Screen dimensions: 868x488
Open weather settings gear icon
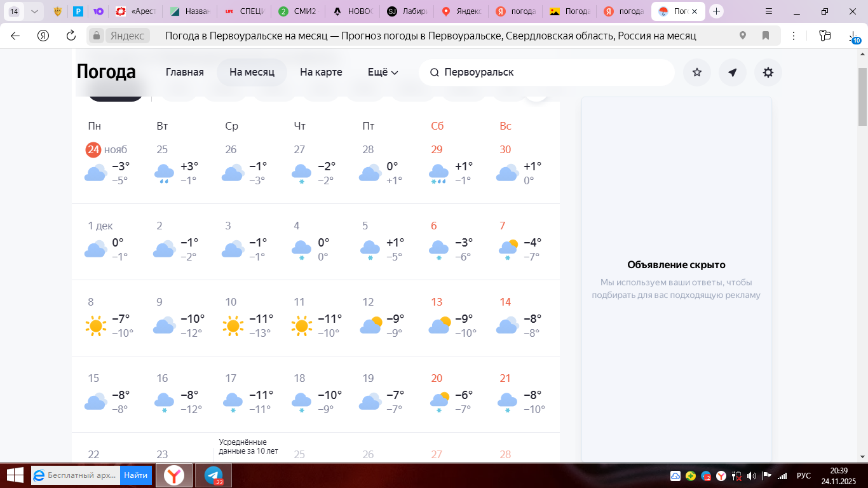(768, 72)
